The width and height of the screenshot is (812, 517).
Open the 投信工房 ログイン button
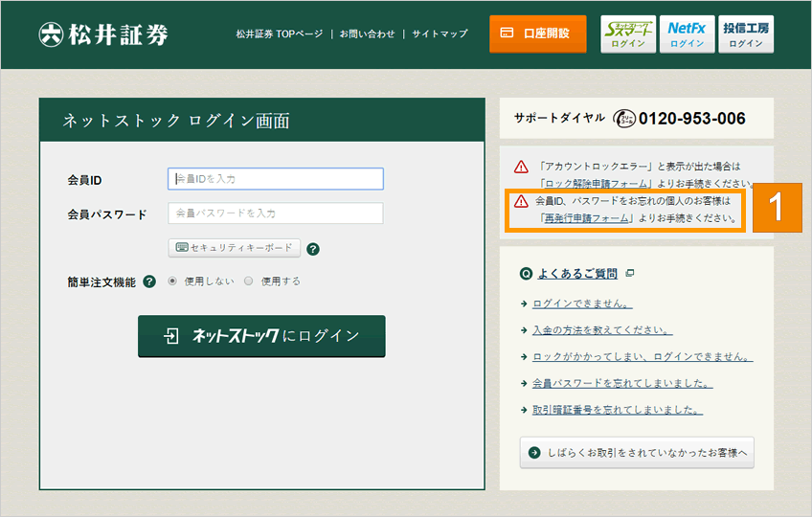click(x=746, y=34)
